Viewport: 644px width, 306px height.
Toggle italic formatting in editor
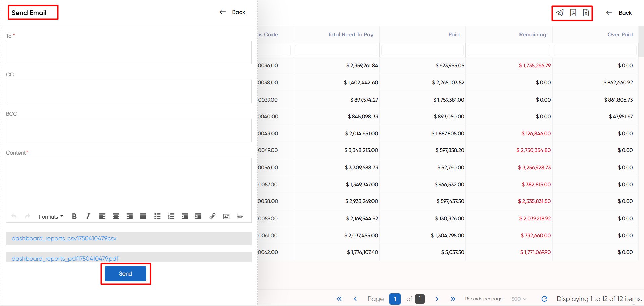click(88, 216)
